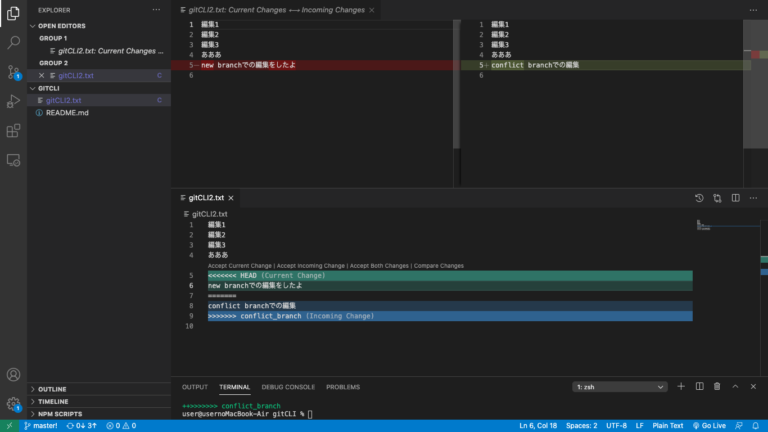Viewport: 768px width, 432px height.
Task: Open the Explorer view in activity bar
Action: [x=13, y=13]
